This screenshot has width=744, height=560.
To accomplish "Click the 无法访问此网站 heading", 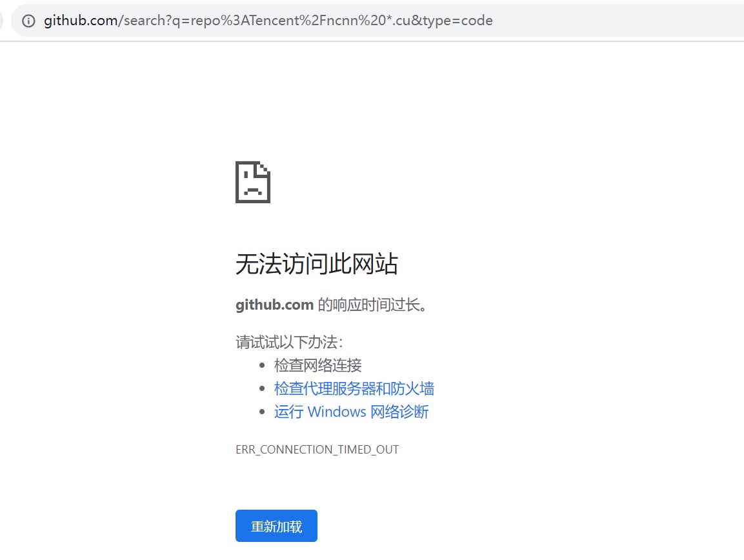I will 316,264.
